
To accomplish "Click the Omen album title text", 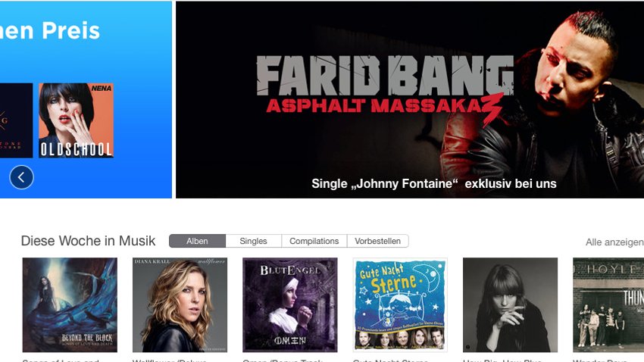I will click(x=283, y=360).
